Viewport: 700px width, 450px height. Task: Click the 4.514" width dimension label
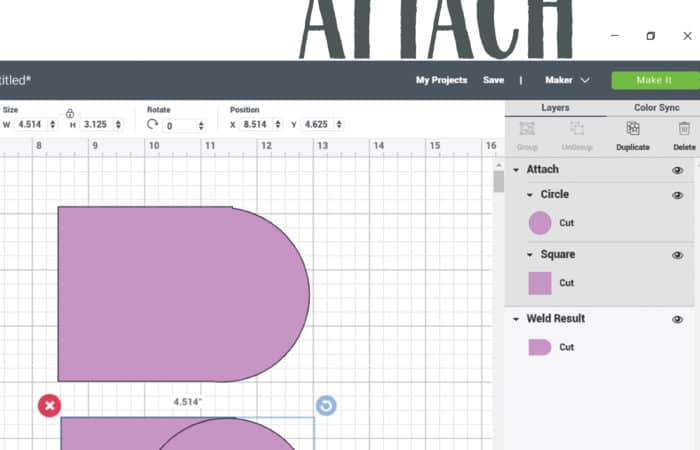click(x=188, y=402)
